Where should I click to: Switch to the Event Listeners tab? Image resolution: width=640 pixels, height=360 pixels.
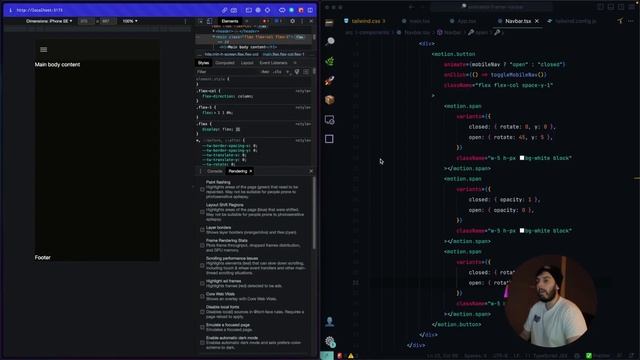click(x=273, y=63)
